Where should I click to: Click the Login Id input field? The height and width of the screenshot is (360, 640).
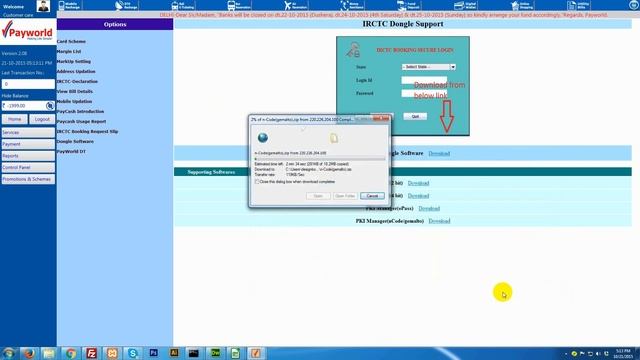point(424,80)
